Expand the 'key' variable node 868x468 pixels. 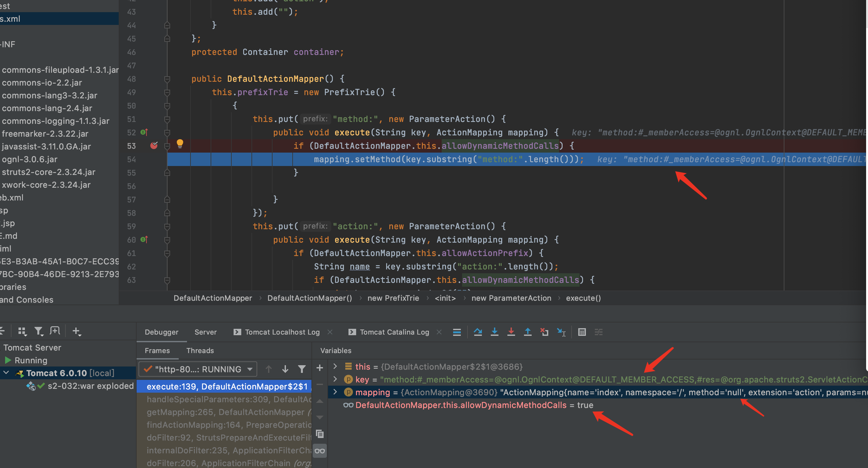(x=335, y=379)
